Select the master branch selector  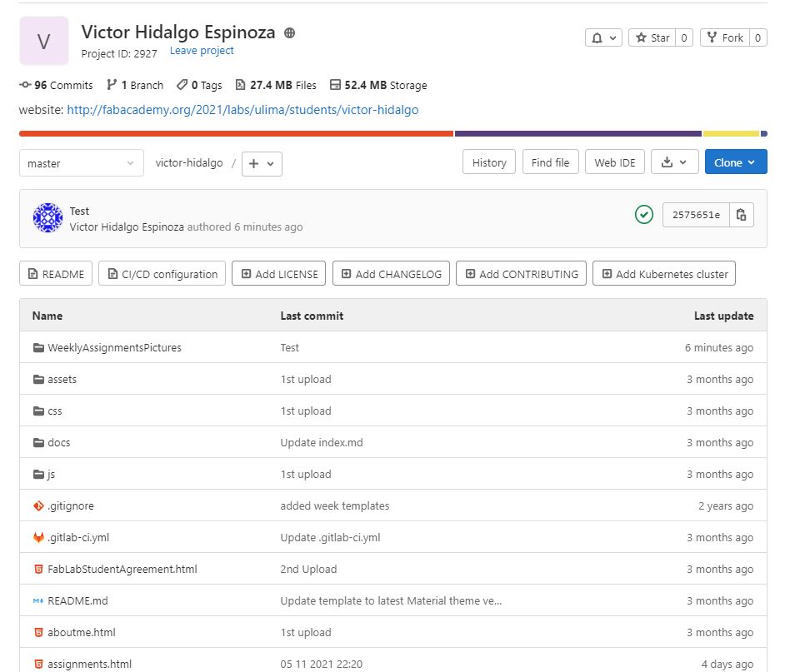pyautogui.click(x=81, y=163)
